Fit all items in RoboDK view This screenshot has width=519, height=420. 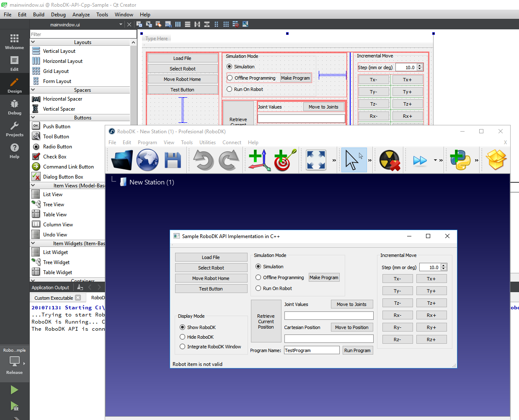pos(316,160)
